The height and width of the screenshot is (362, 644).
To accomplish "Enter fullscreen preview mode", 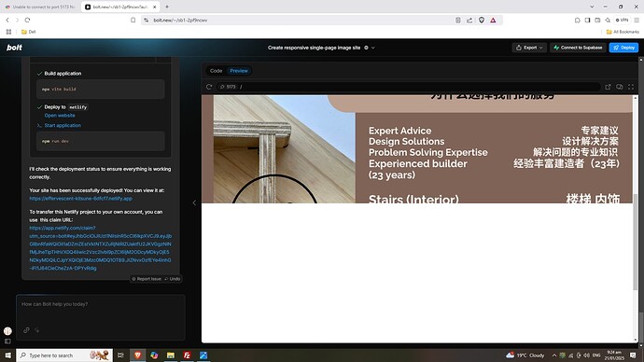I will tap(631, 87).
